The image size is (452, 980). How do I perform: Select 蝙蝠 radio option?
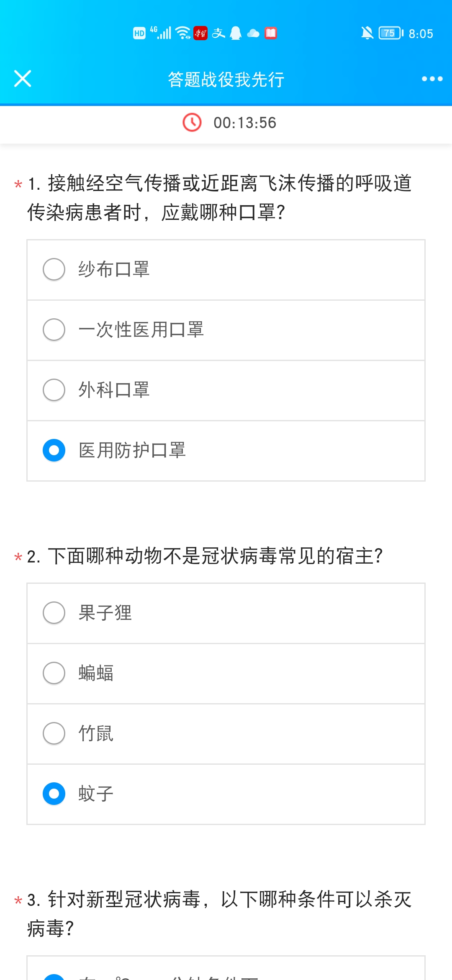click(x=54, y=673)
